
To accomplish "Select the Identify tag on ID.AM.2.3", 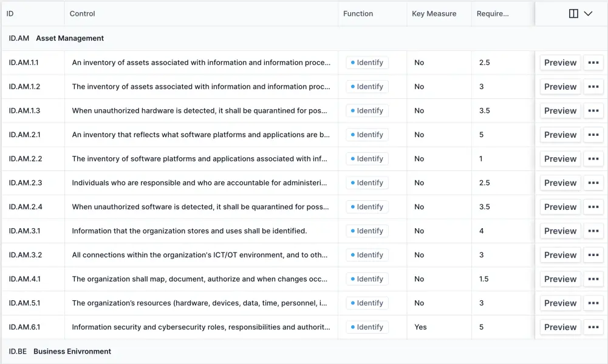I will coord(367,183).
